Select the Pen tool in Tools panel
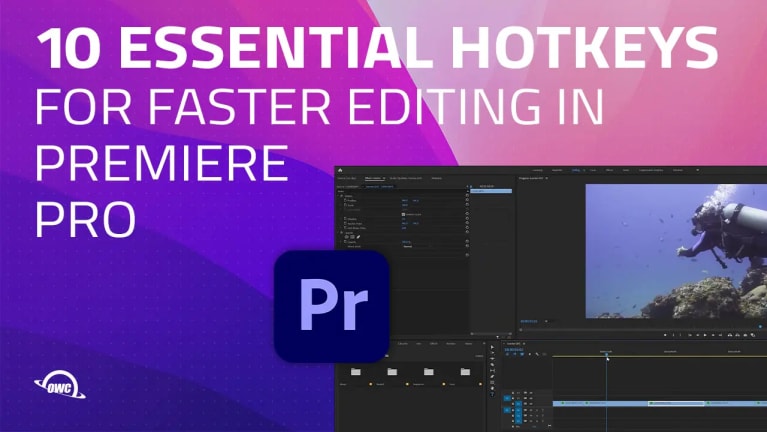The image size is (767, 432). pyautogui.click(x=492, y=376)
